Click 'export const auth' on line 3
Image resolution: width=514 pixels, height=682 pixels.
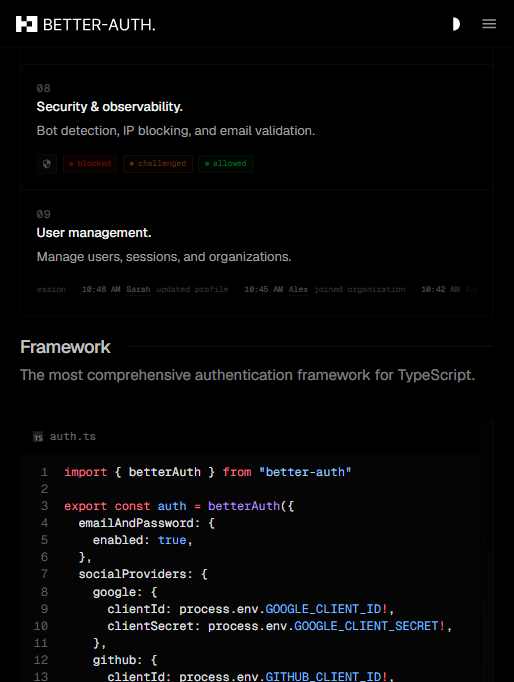125,506
